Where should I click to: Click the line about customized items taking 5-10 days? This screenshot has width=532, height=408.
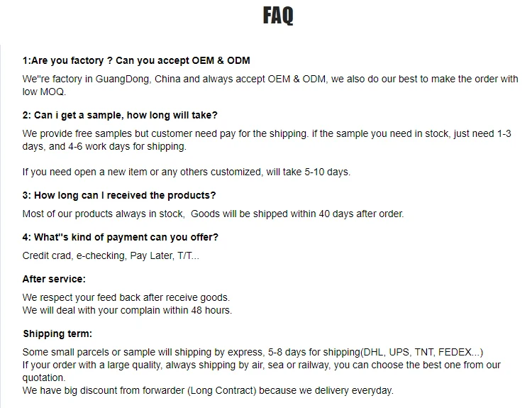tap(186, 172)
